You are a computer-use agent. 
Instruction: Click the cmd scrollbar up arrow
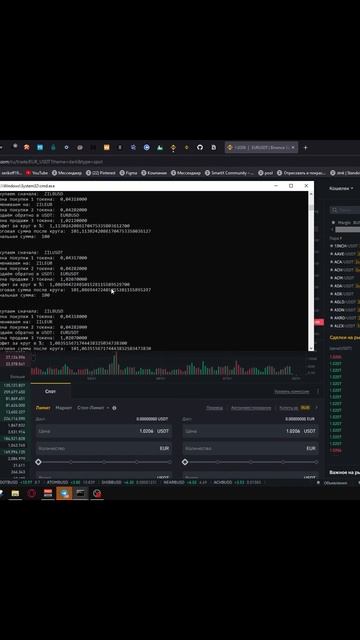pos(311,194)
